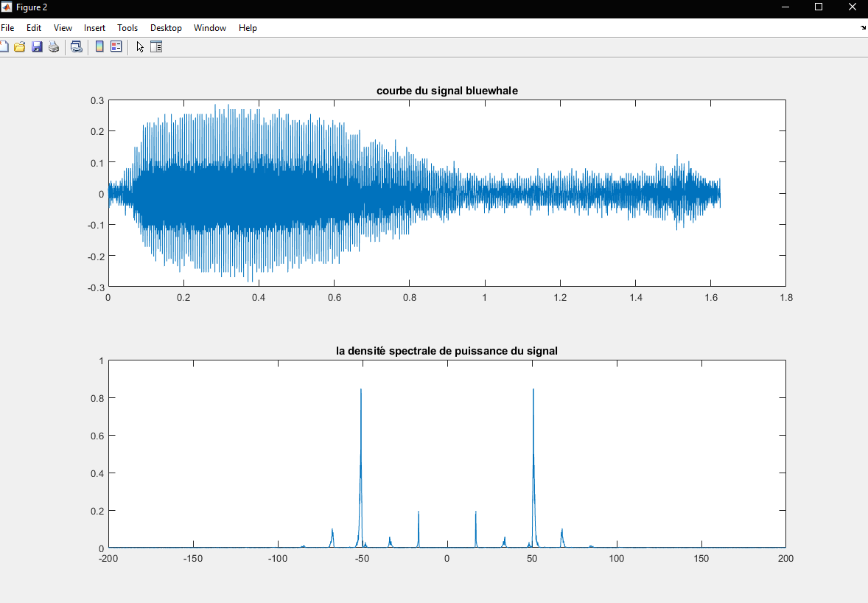Open the Tools menu

(x=127, y=27)
